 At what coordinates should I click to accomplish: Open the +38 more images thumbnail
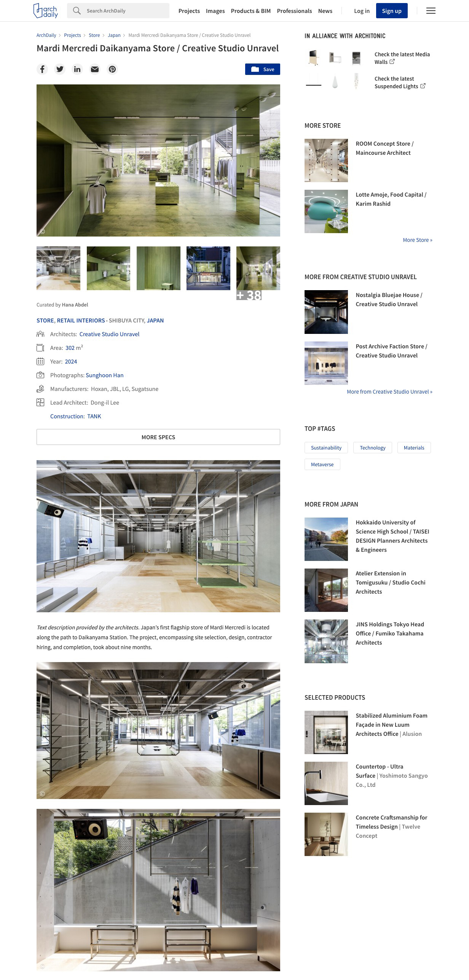[258, 268]
